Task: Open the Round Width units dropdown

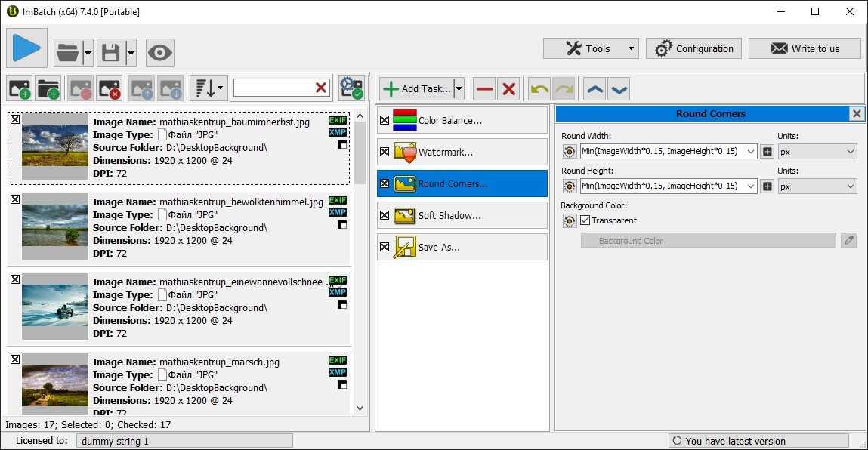Action: (x=817, y=152)
